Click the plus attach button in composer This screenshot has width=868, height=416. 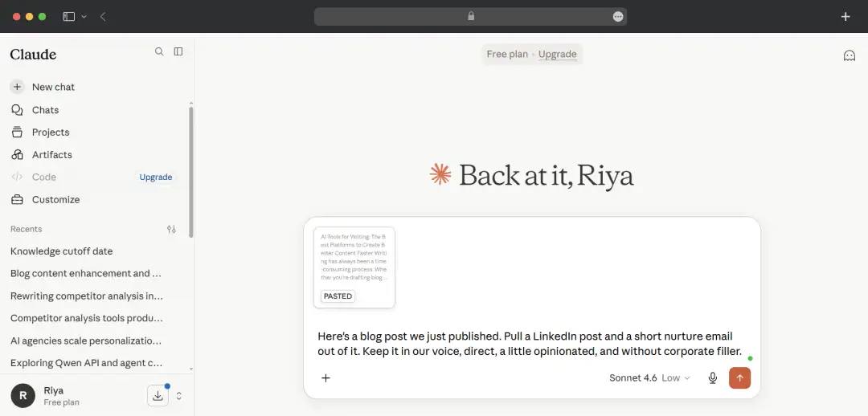(326, 377)
